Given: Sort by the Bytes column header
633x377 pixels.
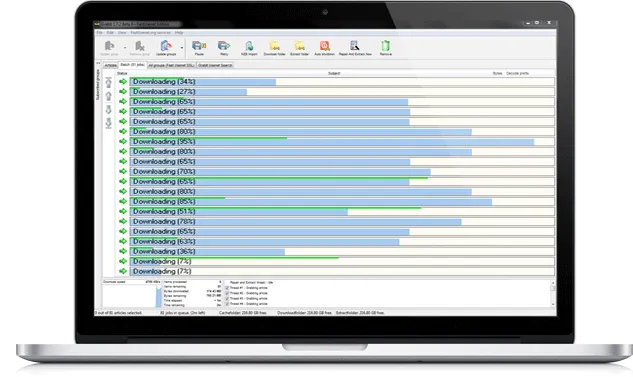Looking at the screenshot, I should 497,73.
